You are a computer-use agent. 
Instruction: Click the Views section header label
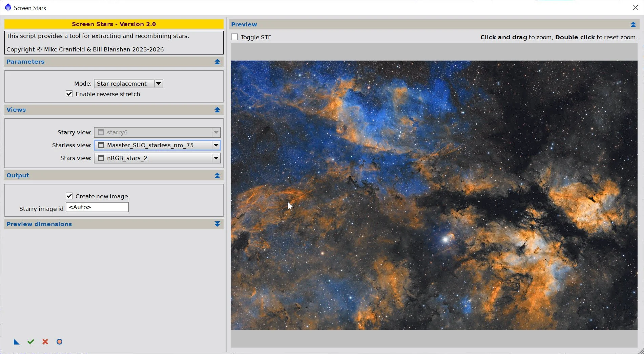pos(16,110)
